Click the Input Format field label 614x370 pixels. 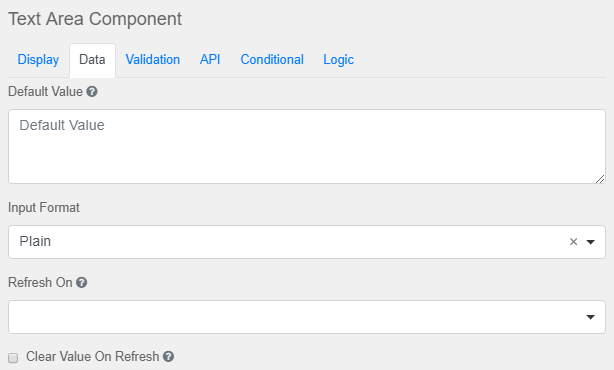tap(44, 208)
